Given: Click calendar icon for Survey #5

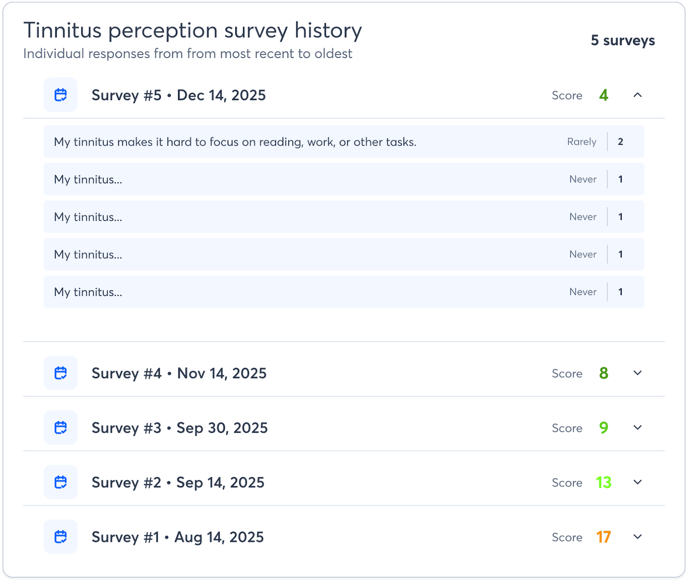Looking at the screenshot, I should [60, 96].
